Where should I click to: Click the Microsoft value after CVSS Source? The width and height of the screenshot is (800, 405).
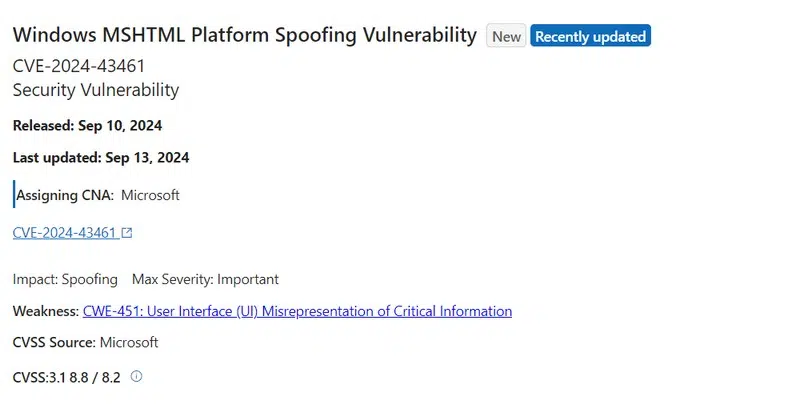(129, 342)
